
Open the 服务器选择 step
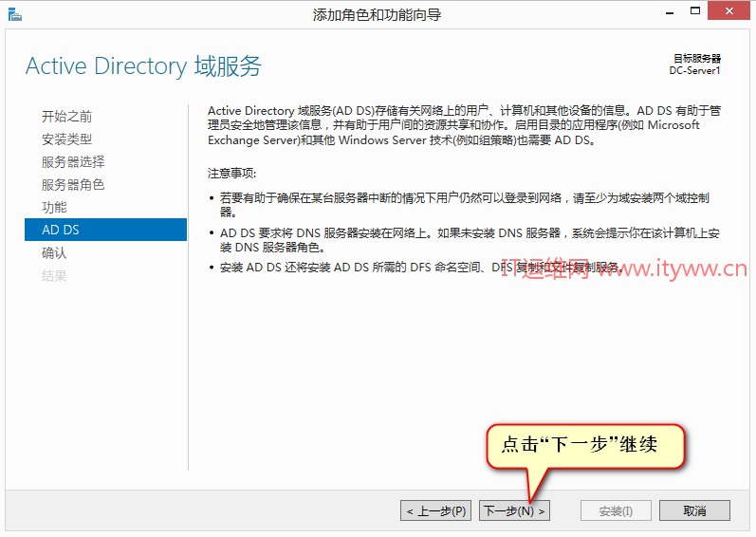tap(73, 162)
